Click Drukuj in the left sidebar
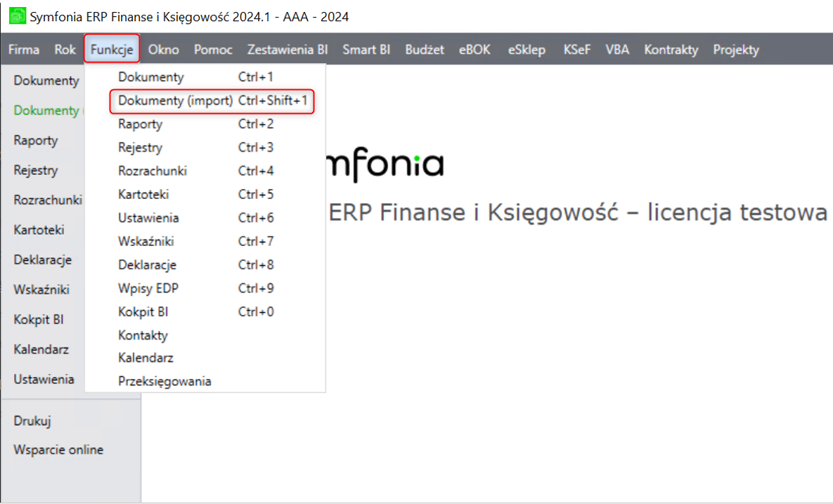Screen dimensions: 833x504 pos(32,420)
